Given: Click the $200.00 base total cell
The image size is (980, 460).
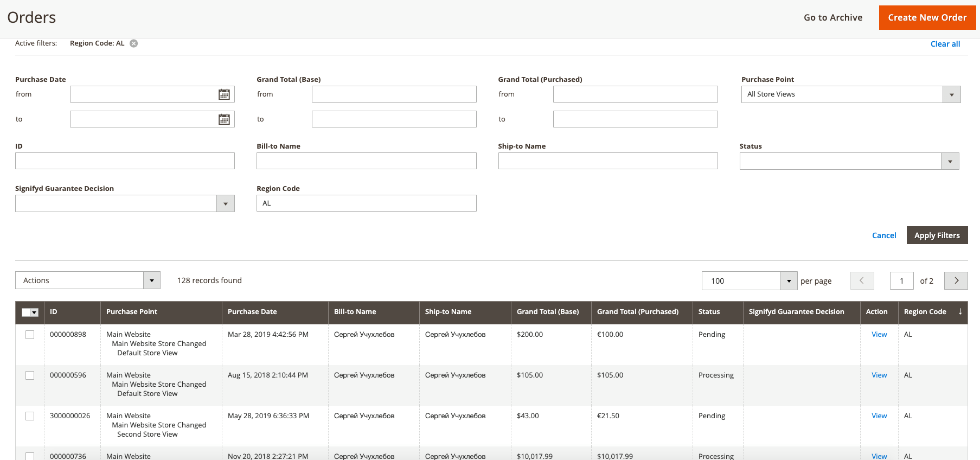Looking at the screenshot, I should tap(530, 334).
